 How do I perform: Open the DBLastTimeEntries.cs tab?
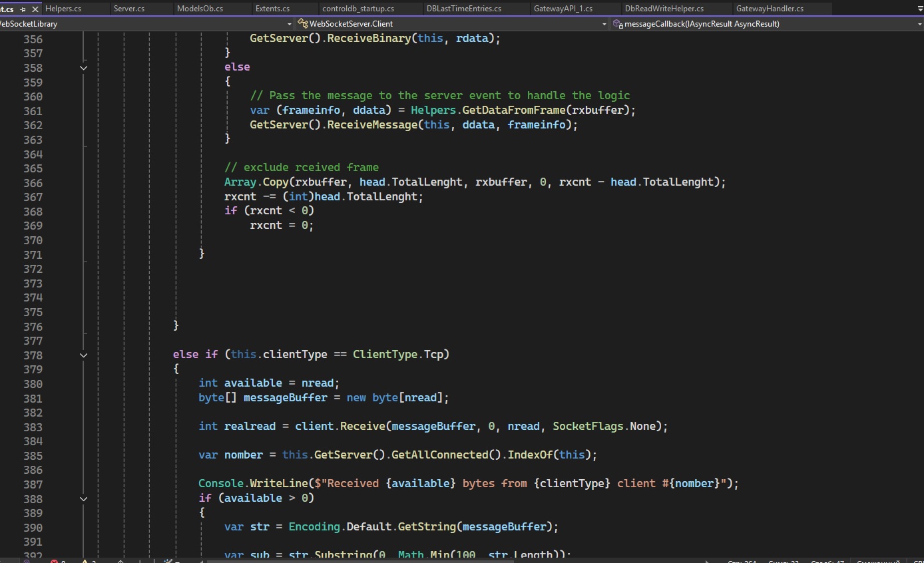464,9
